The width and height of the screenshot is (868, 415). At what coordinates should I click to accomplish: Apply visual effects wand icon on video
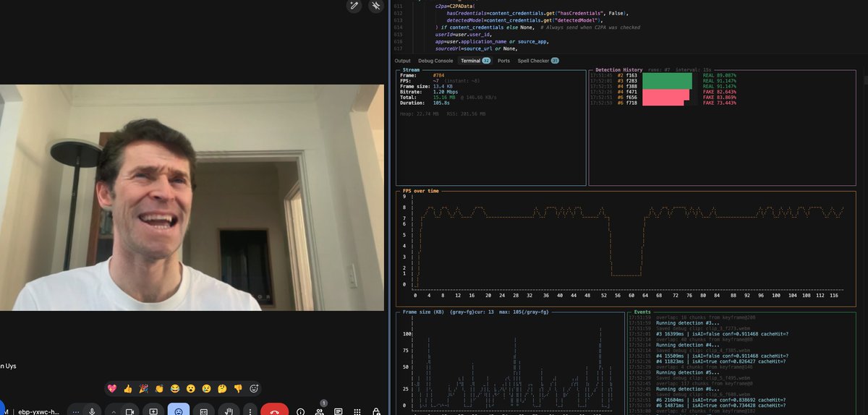tap(354, 6)
